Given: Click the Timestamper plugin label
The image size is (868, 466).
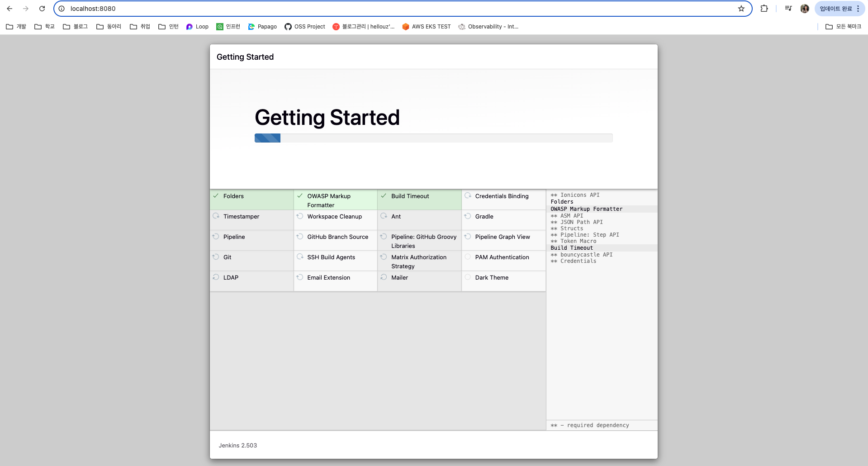Looking at the screenshot, I should click(241, 217).
